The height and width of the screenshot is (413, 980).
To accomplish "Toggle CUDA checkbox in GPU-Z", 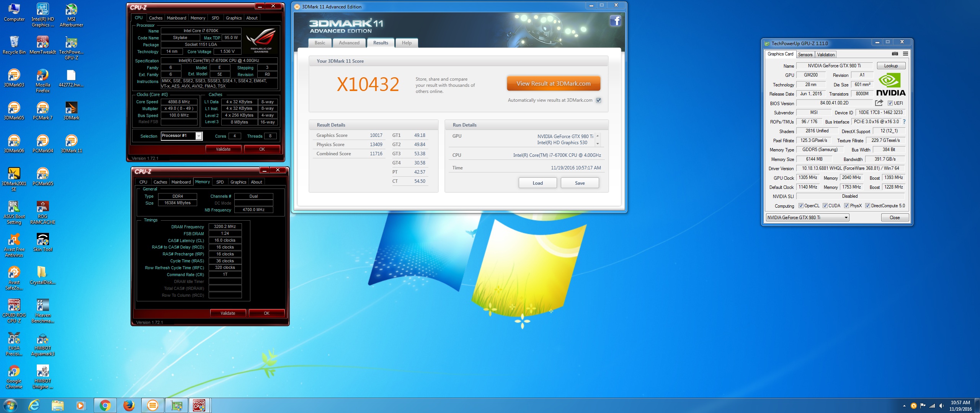I will tap(825, 206).
